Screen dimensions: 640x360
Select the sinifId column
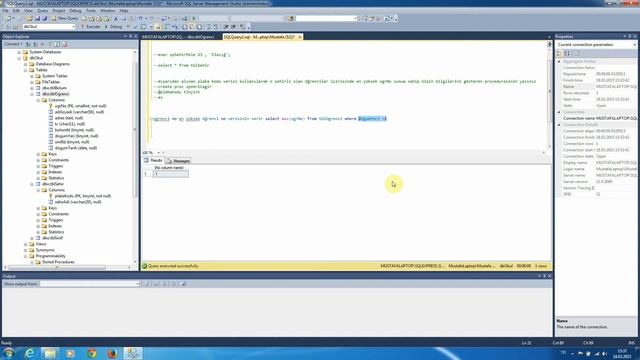(x=72, y=142)
